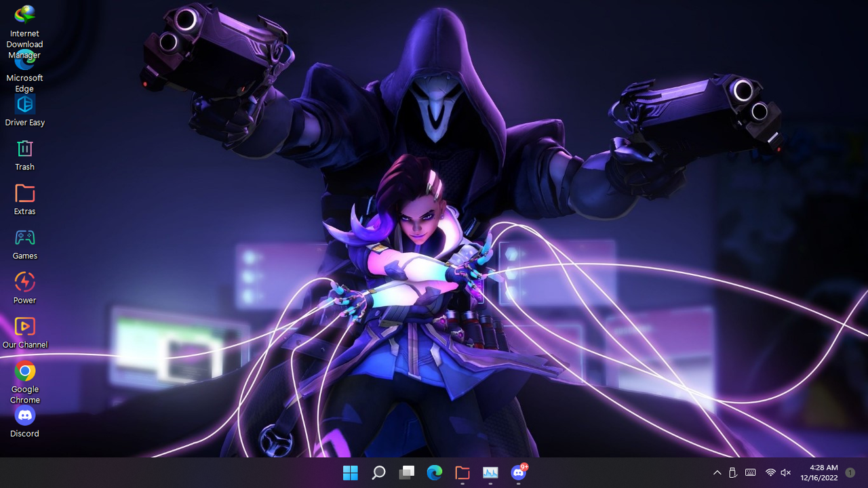Image resolution: width=868 pixels, height=488 pixels.
Task: Click the muted volume tray icon
Action: point(786,473)
